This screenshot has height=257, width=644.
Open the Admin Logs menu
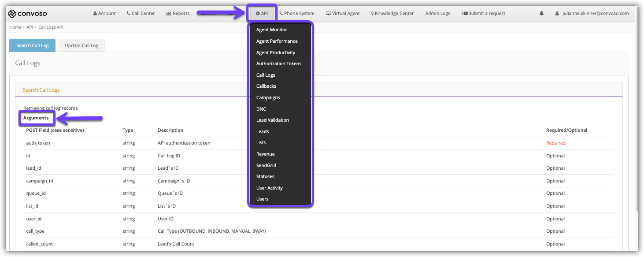tap(437, 14)
